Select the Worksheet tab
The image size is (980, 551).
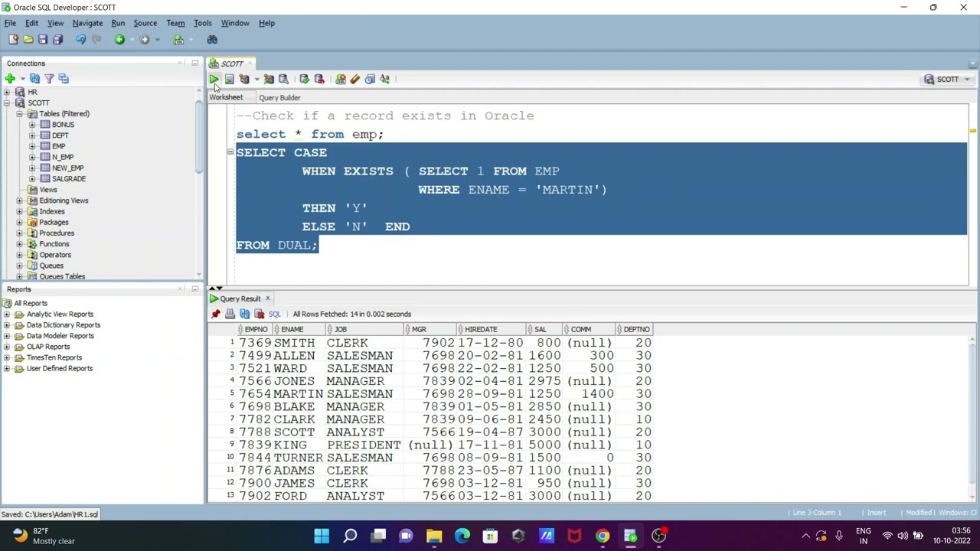226,97
